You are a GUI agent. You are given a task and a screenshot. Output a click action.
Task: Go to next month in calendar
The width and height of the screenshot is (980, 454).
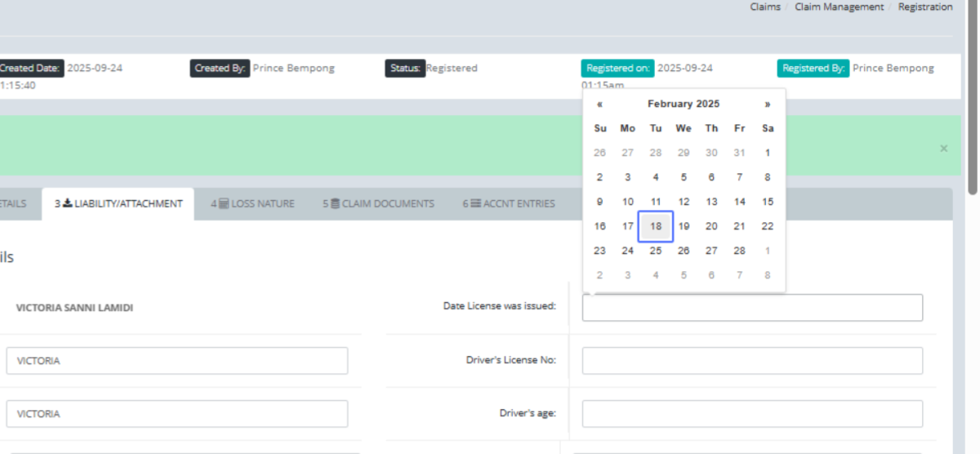click(767, 104)
